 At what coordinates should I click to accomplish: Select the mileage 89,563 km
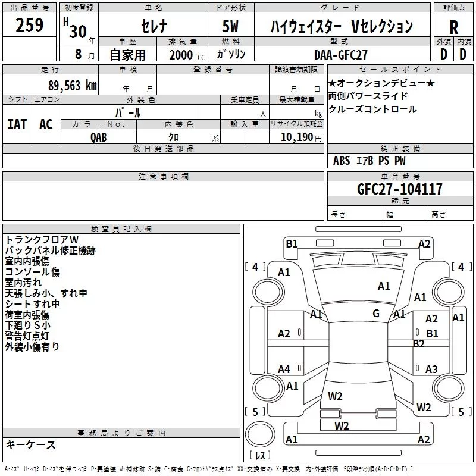[72, 86]
